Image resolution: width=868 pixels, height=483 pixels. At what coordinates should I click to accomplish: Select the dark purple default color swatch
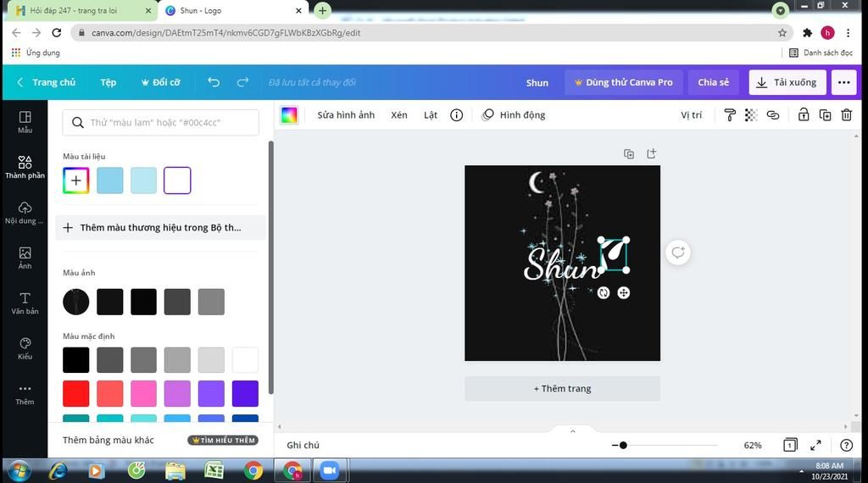pyautogui.click(x=245, y=393)
